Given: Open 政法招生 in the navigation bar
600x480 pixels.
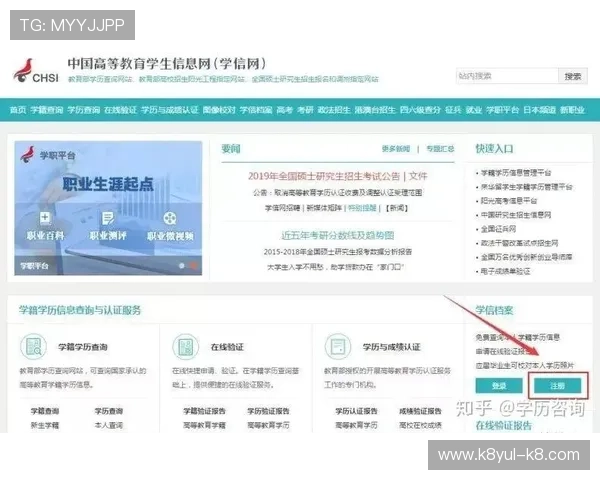Looking at the screenshot, I should coord(334,110).
